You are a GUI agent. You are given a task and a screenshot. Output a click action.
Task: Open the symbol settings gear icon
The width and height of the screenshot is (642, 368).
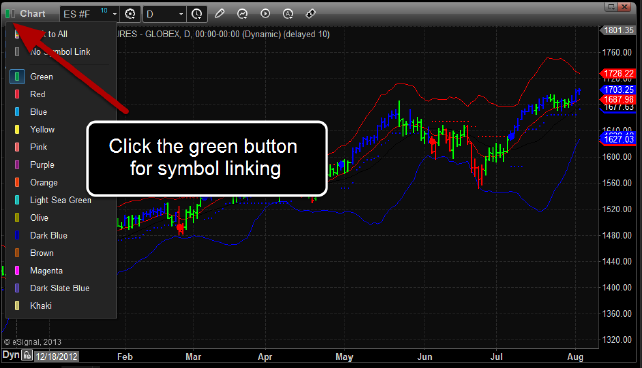[130, 14]
